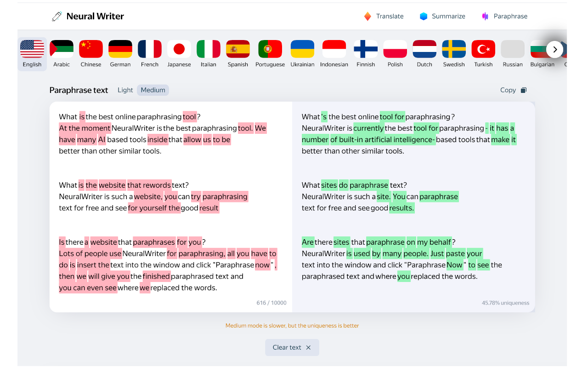This screenshot has width=588, height=368.
Task: Switch paraphrase mode to Light
Action: [x=125, y=90]
